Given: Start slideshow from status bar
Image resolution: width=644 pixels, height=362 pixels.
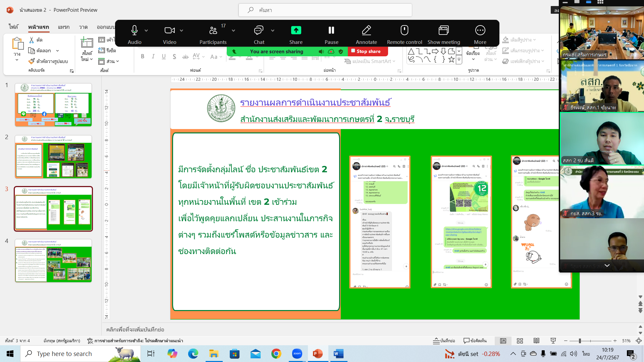Looking at the screenshot, I should pos(553,341).
